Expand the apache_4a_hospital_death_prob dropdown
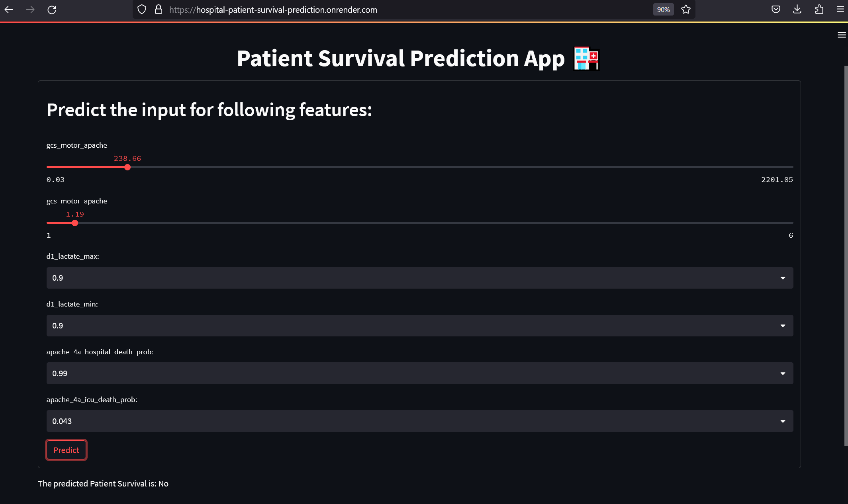The image size is (848, 504). [x=783, y=373]
